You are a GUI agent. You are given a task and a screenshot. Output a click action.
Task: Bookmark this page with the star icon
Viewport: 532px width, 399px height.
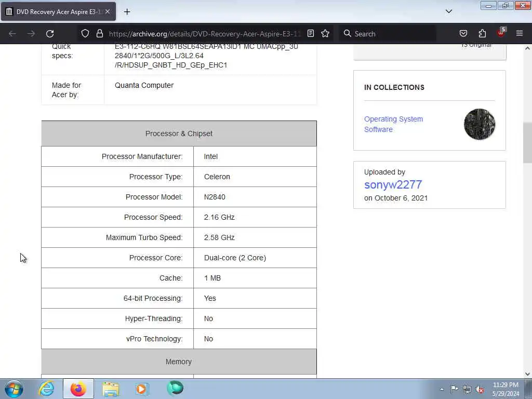(325, 33)
